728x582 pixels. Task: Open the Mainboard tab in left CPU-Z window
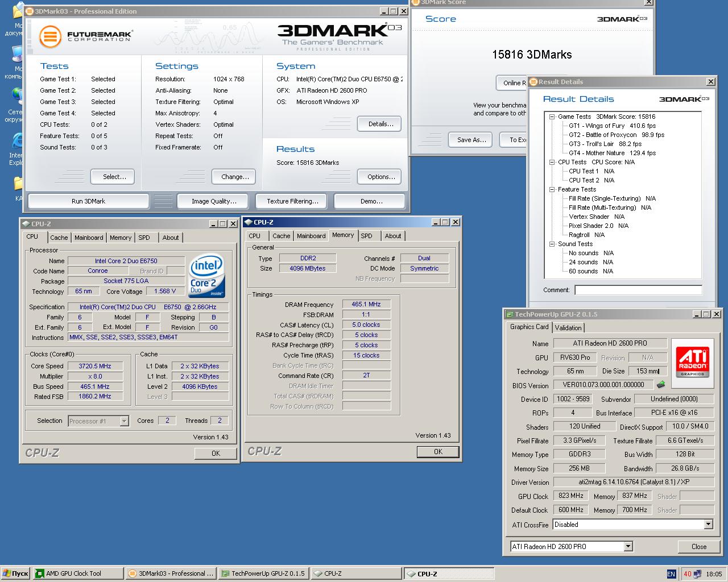pos(89,238)
